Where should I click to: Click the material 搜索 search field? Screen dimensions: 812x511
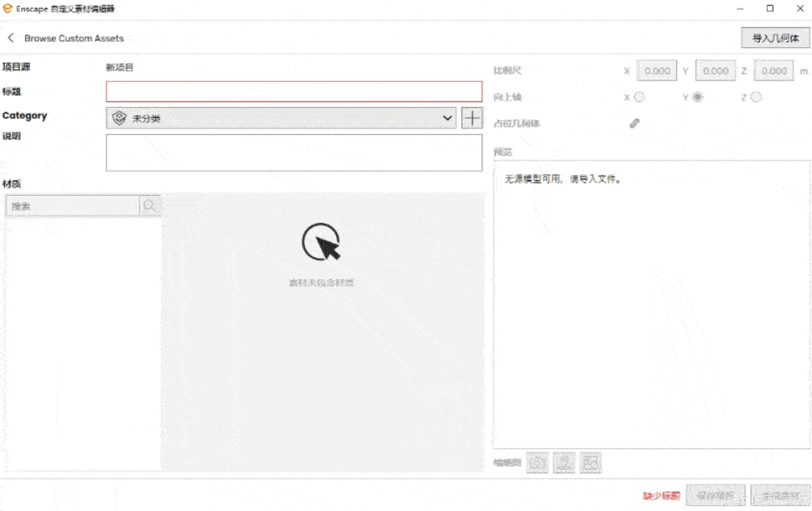click(73, 206)
